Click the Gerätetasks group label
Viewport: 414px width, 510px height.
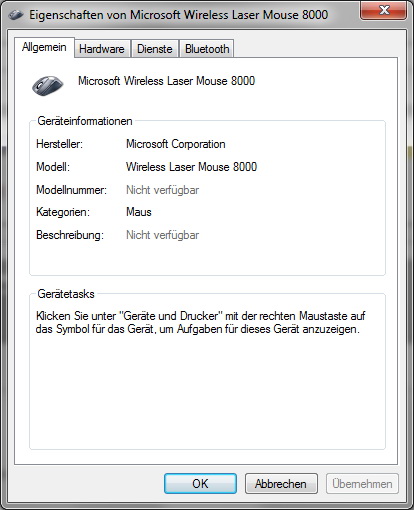(66, 294)
